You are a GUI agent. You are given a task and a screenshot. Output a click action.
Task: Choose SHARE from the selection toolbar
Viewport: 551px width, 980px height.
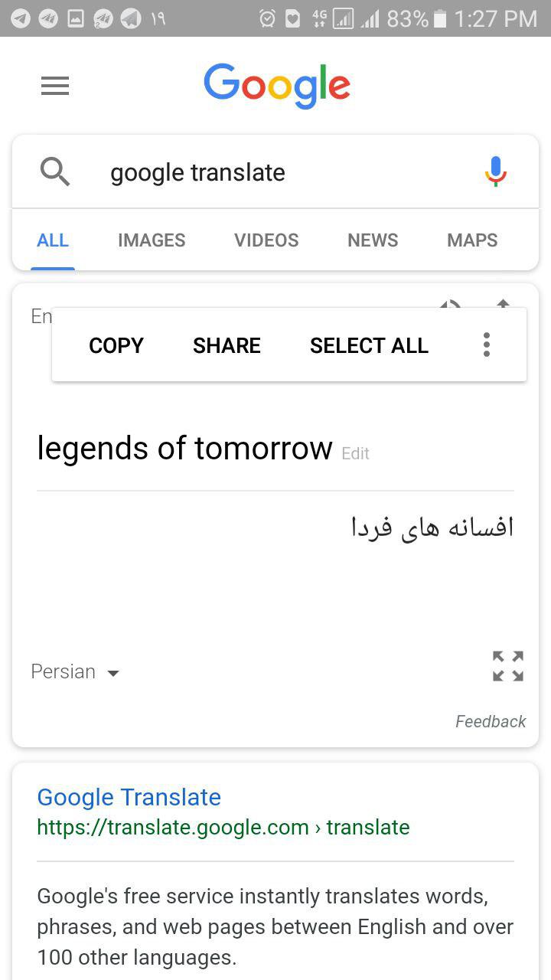[227, 346]
